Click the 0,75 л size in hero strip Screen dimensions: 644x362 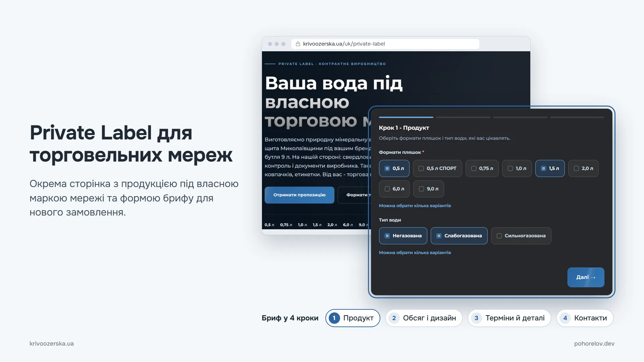(x=286, y=225)
